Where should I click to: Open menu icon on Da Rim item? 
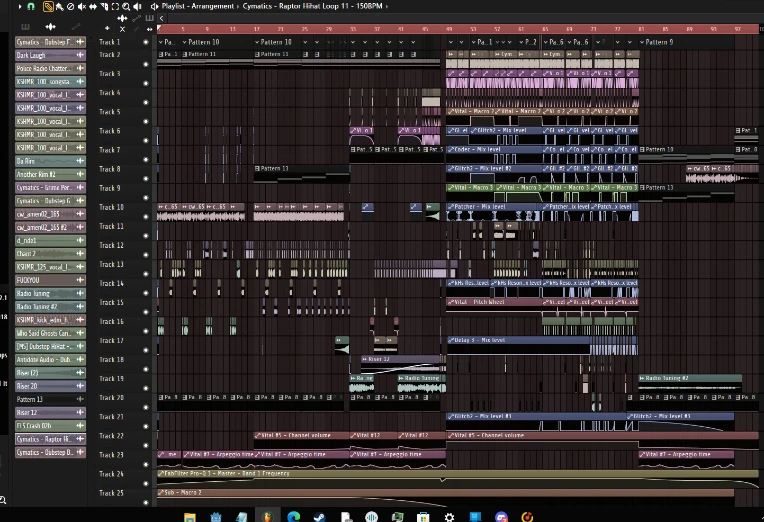click(80, 161)
